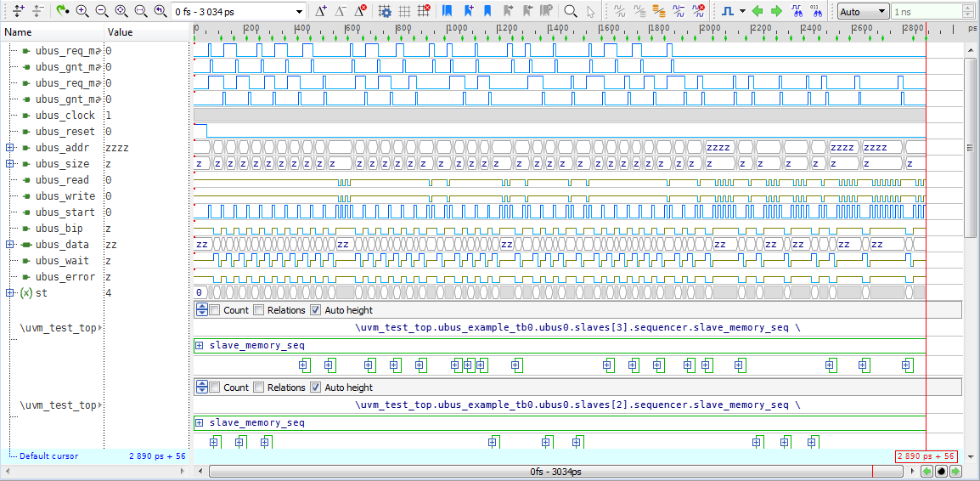Click the green Go to time arrow icon

(x=62, y=11)
